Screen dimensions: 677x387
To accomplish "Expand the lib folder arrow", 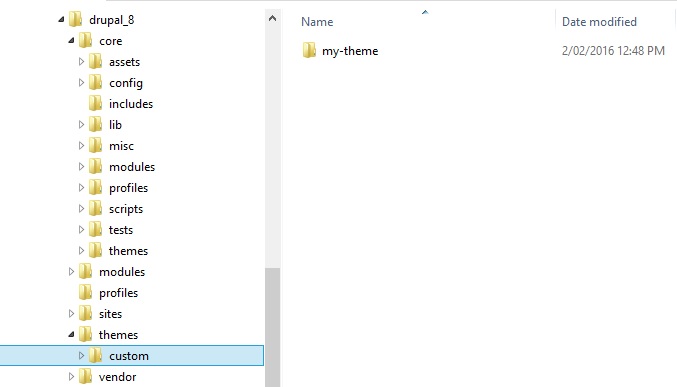I will [81, 124].
